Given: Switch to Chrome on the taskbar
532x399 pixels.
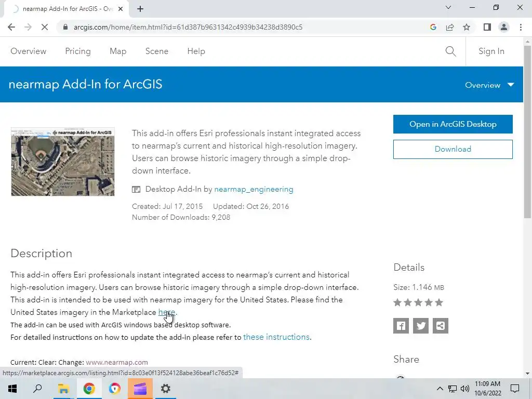Looking at the screenshot, I should [89, 389].
